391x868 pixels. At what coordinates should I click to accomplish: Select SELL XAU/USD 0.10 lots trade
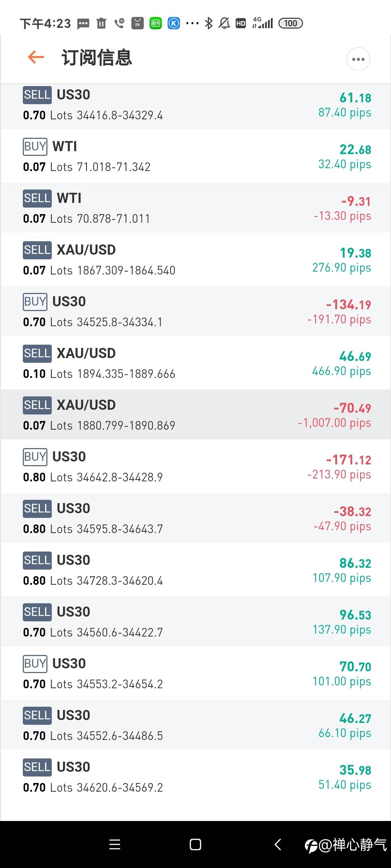pos(195,363)
